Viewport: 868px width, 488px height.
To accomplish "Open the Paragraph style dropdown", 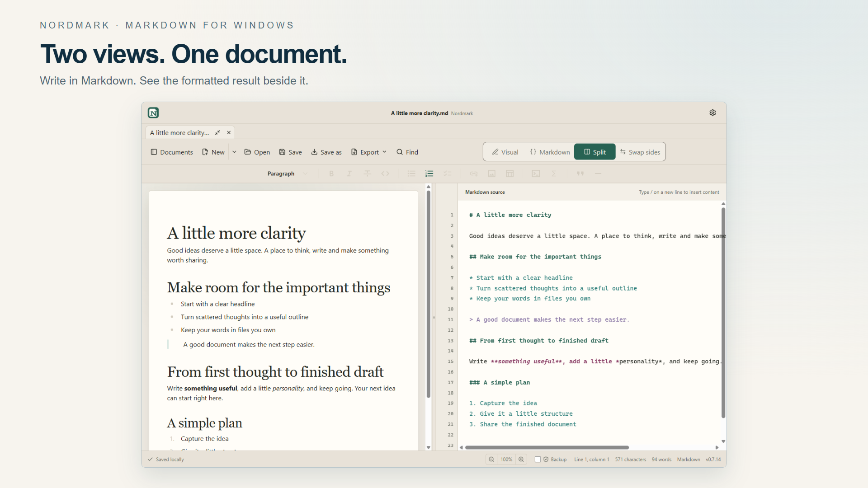I will [x=287, y=174].
